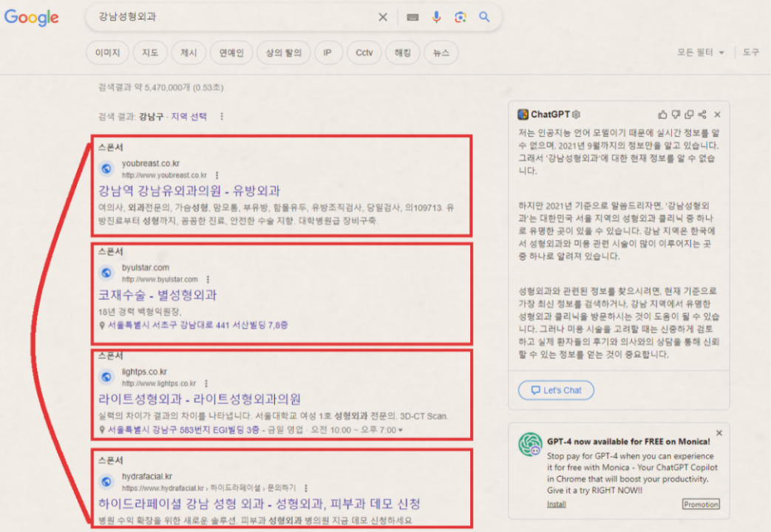Select the Cctv filter chip

point(364,52)
